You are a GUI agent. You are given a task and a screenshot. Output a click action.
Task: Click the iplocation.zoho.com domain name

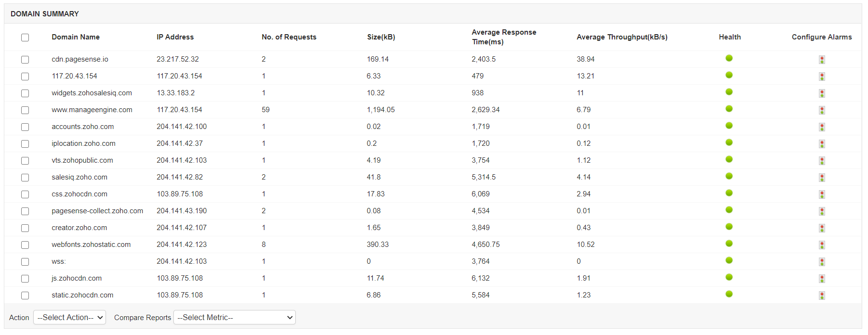[83, 143]
